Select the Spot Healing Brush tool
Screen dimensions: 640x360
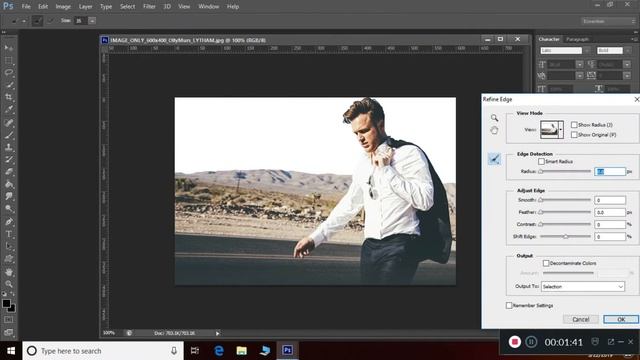(x=9, y=122)
